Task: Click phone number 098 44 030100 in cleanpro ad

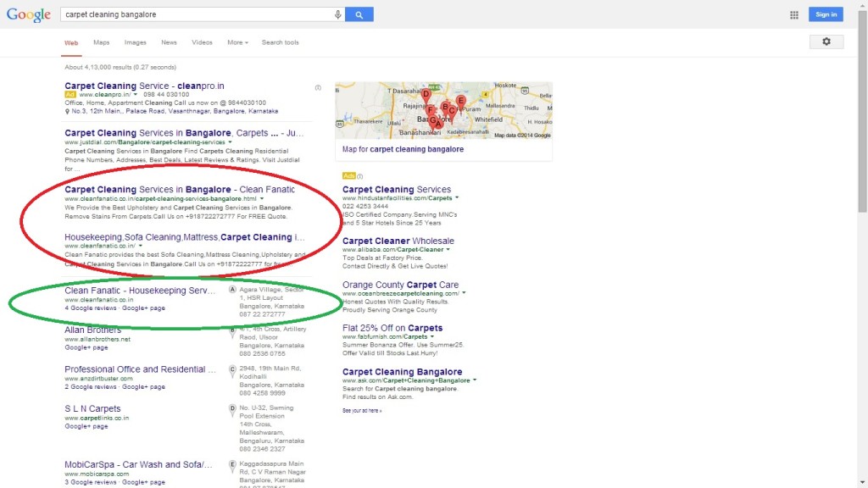Action: [166, 95]
